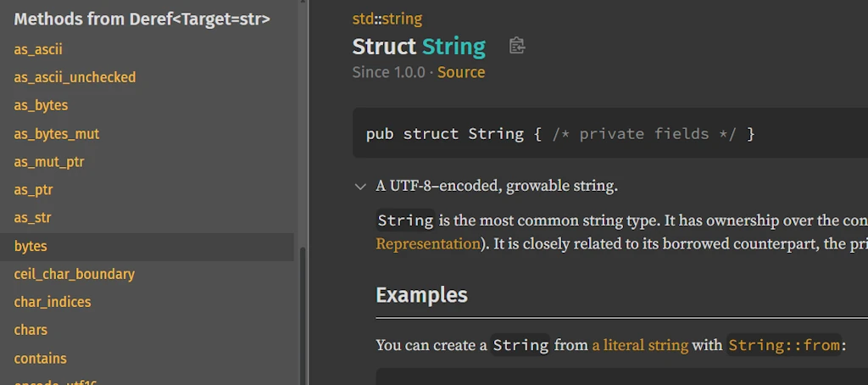Click Methods from Deref<Target=str> heading
Image resolution: width=868 pixels, height=385 pixels.
(x=142, y=19)
